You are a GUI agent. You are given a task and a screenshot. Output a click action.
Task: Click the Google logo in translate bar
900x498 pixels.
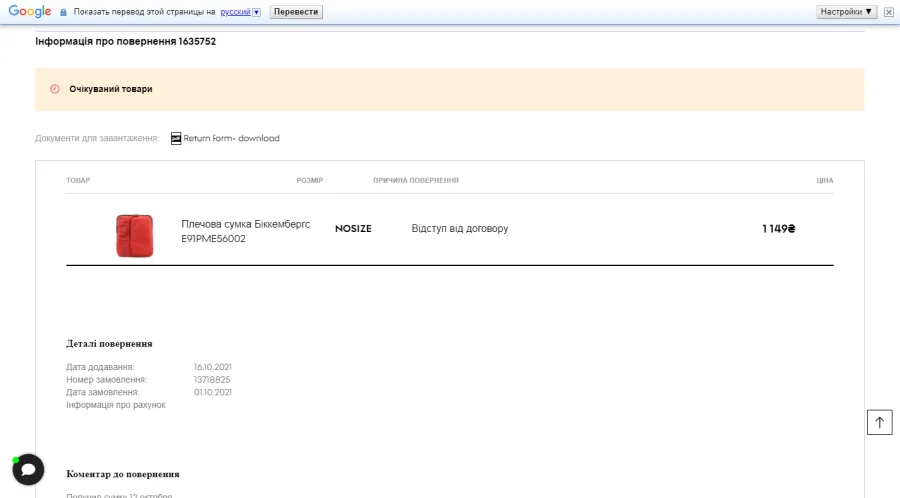coord(30,11)
